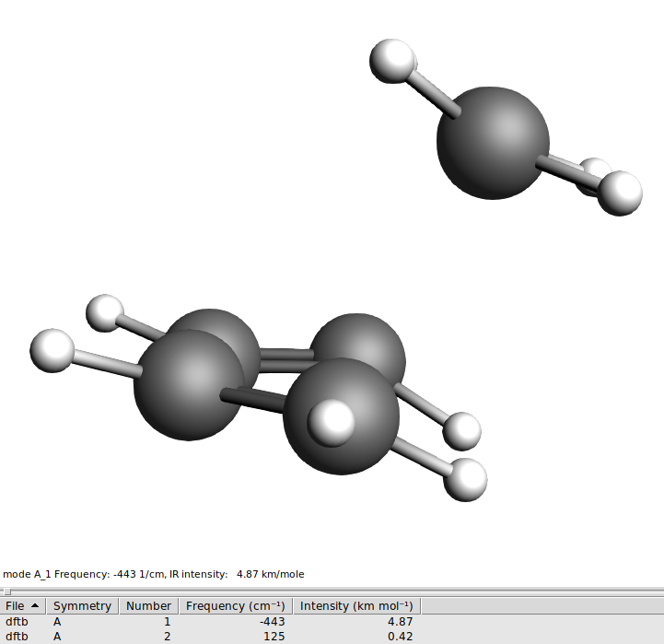Pick topmost hydrogen atom of upper fragment
Viewport: 664px width, 644px height.
pyautogui.click(x=391, y=60)
